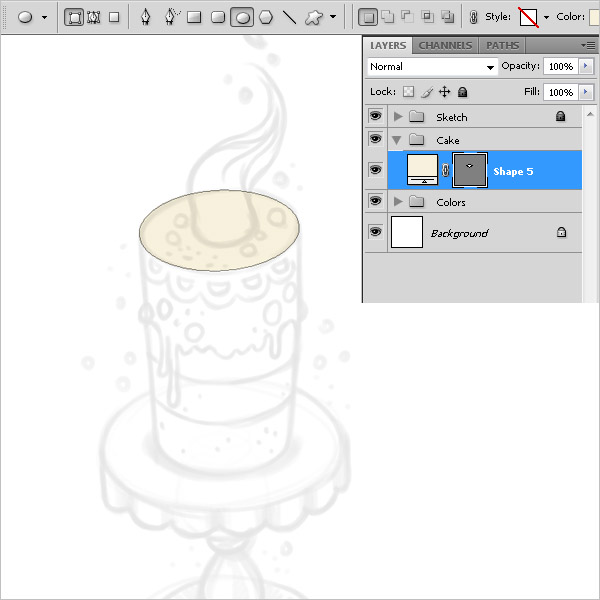Viewport: 600px width, 600px height.
Task: Choose the Rounded Rectangle tool
Action: click(218, 17)
